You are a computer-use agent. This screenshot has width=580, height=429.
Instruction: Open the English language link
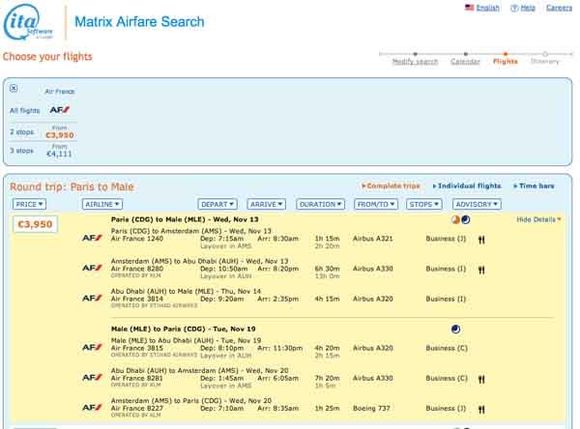[x=488, y=8]
